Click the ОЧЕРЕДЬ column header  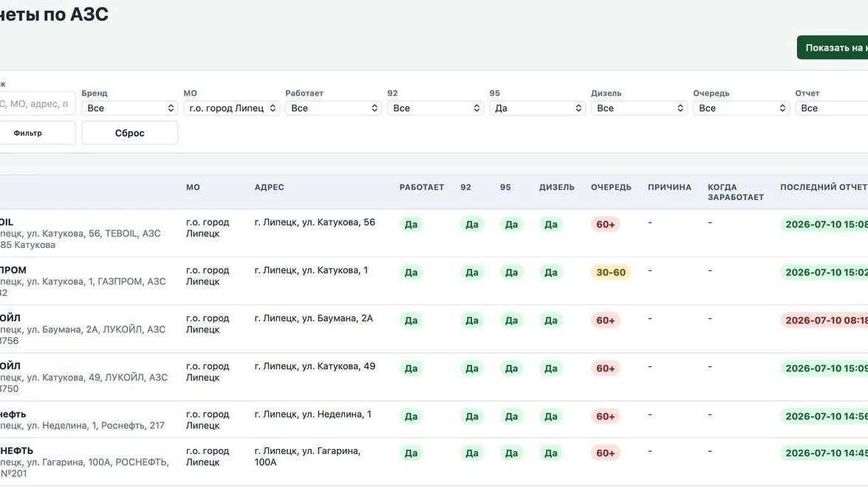tap(611, 187)
